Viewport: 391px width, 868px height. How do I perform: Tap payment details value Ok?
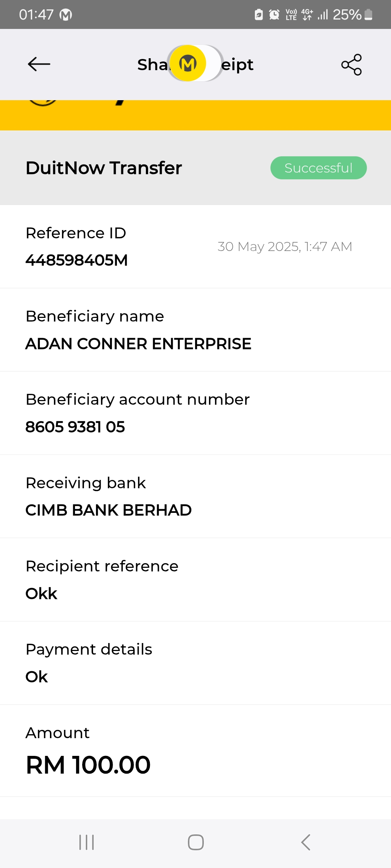click(x=37, y=677)
